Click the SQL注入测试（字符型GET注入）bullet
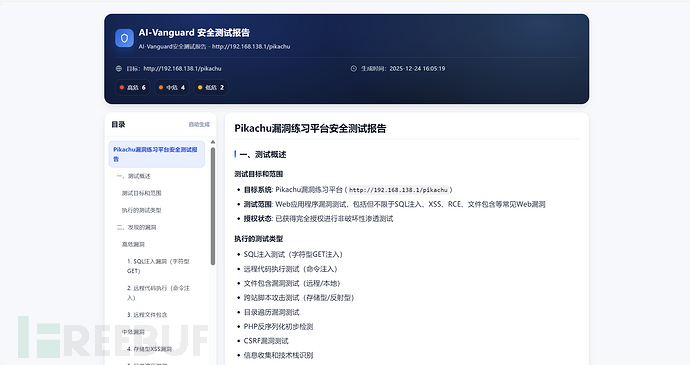This screenshot has height=365, width=690. (293, 254)
